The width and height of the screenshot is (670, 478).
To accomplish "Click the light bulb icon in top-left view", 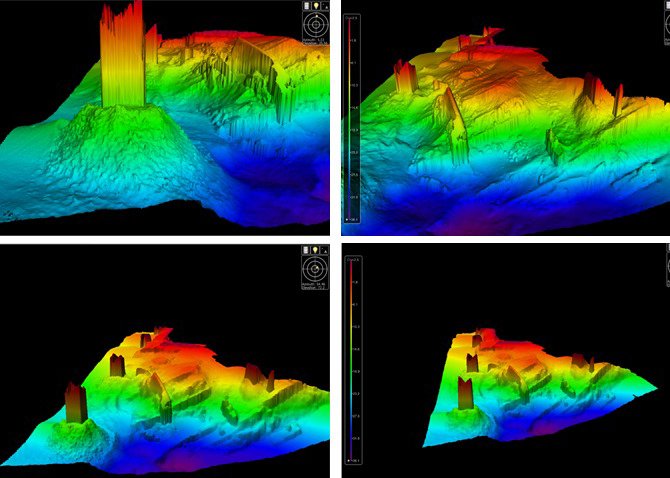I will tap(315, 6).
